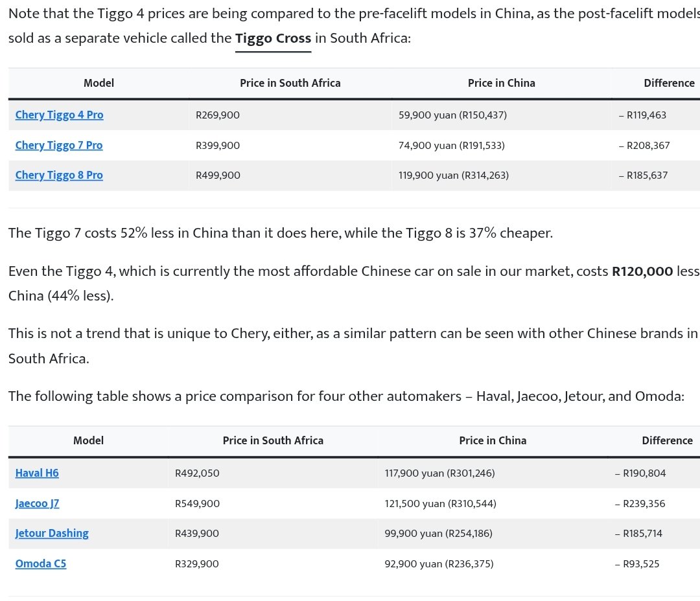Select the 117,900 yuan (R301,246) cell
The image size is (700, 601).
pos(493,473)
